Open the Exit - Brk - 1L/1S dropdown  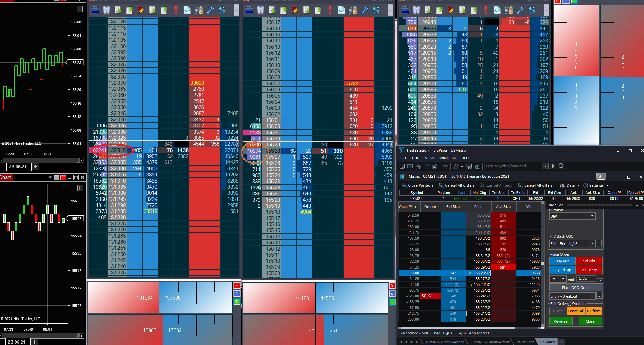[x=572, y=244]
